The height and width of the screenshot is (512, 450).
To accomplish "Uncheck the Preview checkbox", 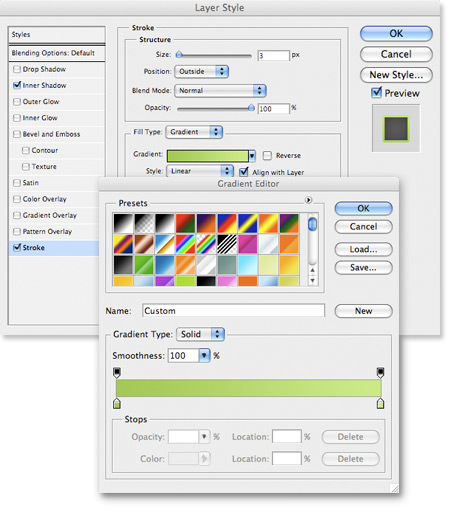I will (376, 92).
